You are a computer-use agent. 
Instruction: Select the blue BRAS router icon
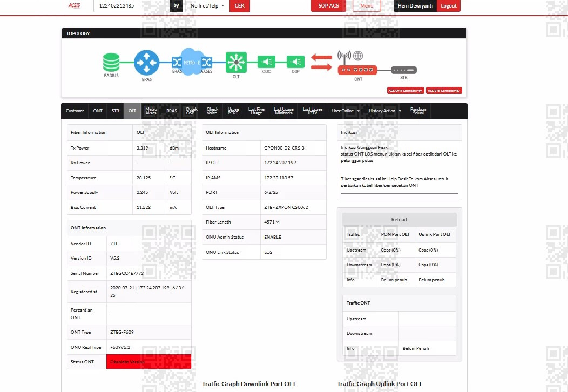click(x=146, y=62)
